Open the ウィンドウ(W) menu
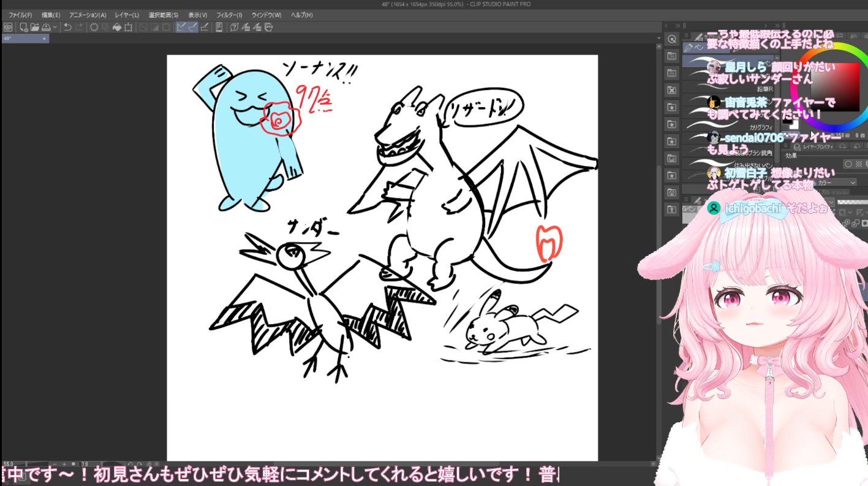 (266, 15)
